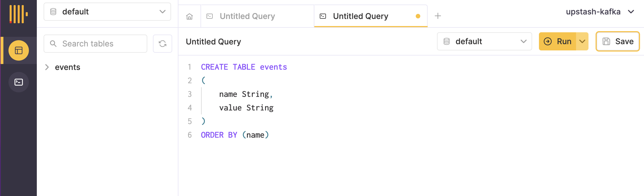Click the unsaved-changes dot on the active tab
This screenshot has height=196, width=644.
coord(418,16)
